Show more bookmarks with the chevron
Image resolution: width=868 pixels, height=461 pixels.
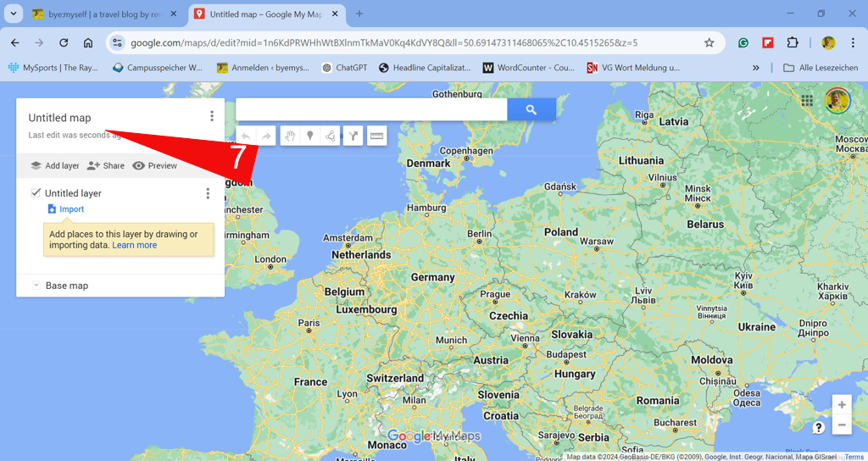755,68
